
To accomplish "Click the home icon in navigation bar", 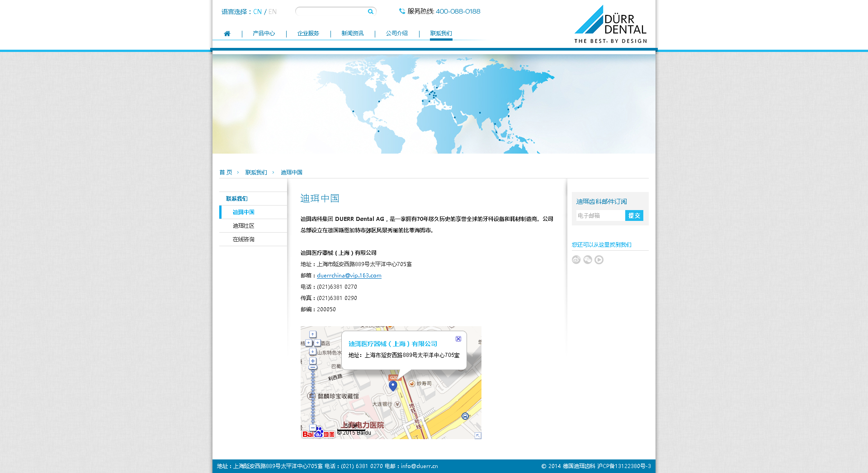I will [x=227, y=33].
